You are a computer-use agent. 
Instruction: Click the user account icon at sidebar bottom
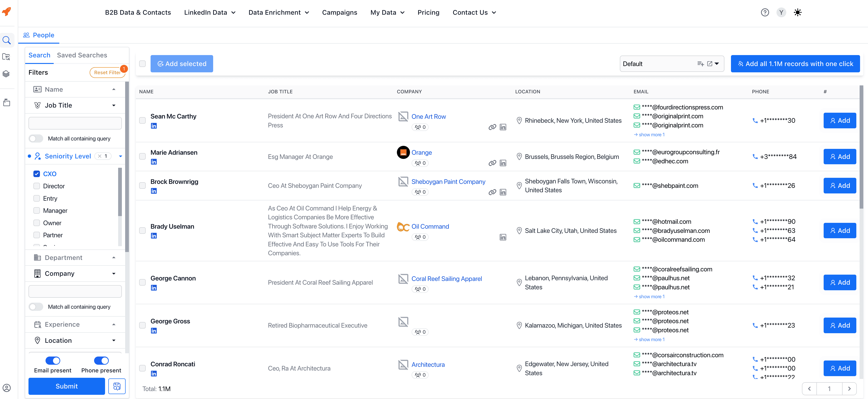point(7,388)
